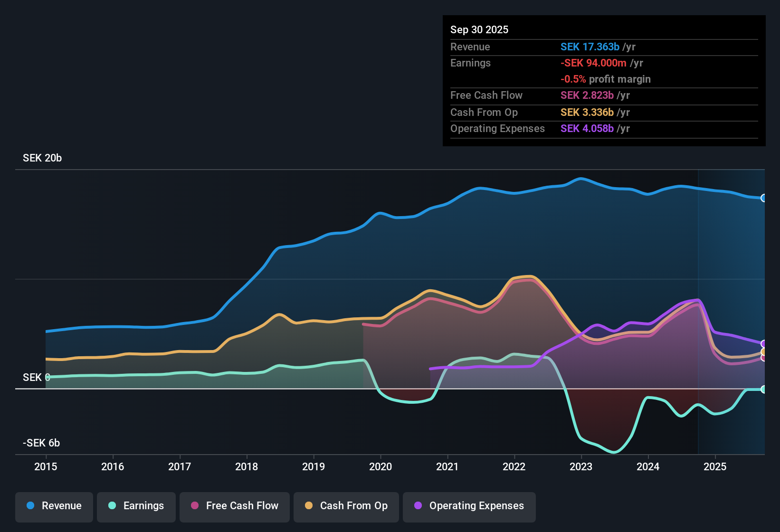Click the -0.5% profit margin text
The height and width of the screenshot is (532, 780).
coord(606,79)
